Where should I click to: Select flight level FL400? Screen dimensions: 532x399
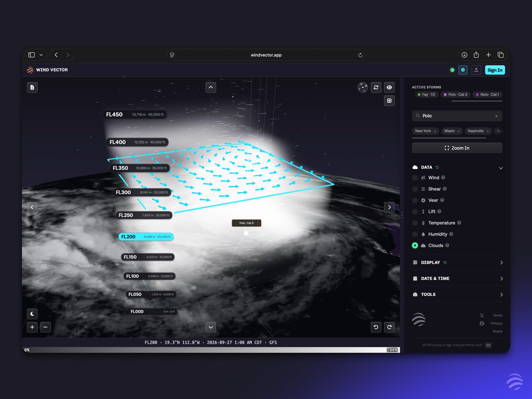tap(137, 142)
